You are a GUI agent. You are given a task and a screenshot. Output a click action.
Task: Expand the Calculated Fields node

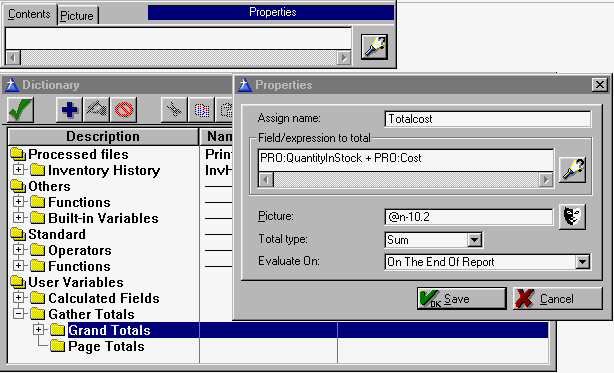pos(18,297)
